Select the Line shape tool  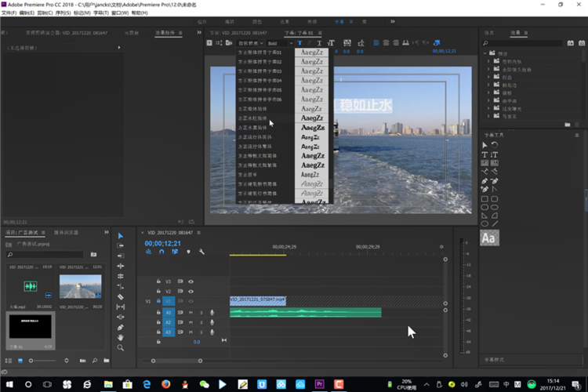tap(495, 223)
